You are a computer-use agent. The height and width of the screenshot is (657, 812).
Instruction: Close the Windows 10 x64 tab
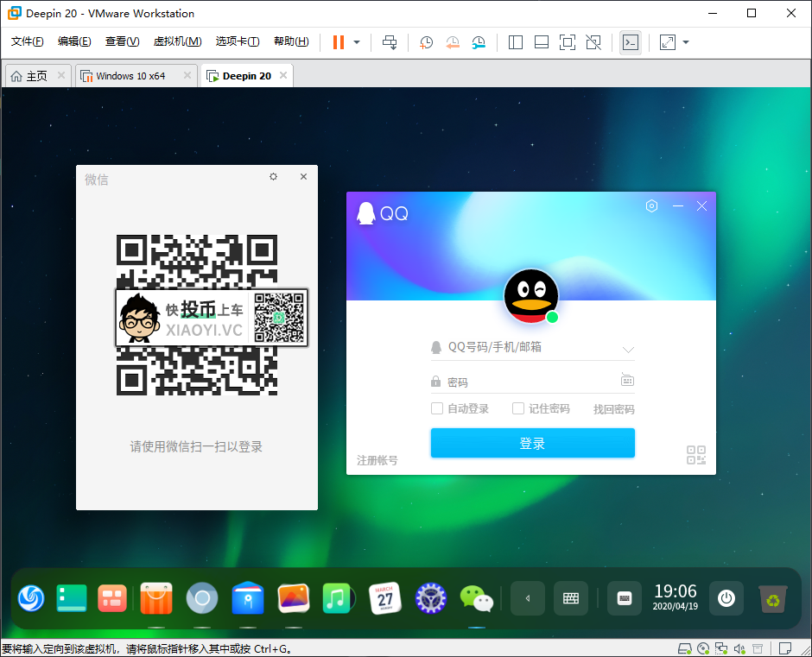pyautogui.click(x=187, y=76)
